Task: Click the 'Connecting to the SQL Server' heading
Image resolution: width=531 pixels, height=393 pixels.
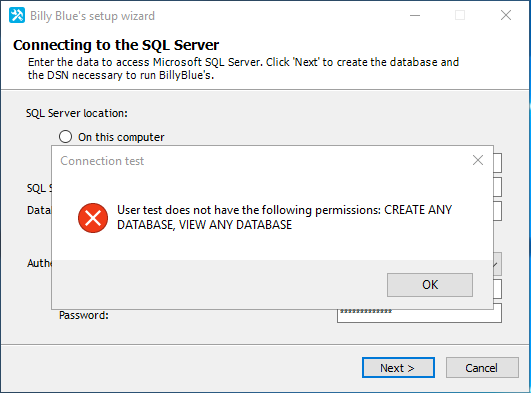Action: tap(116, 45)
